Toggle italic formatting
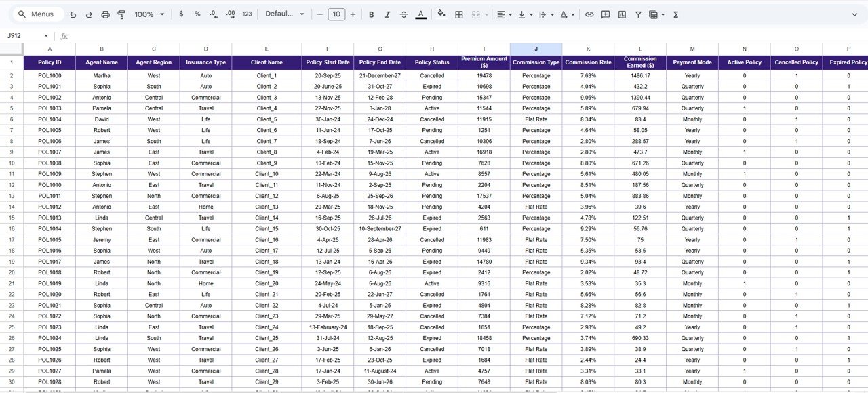This screenshot has width=868, height=393. [387, 14]
